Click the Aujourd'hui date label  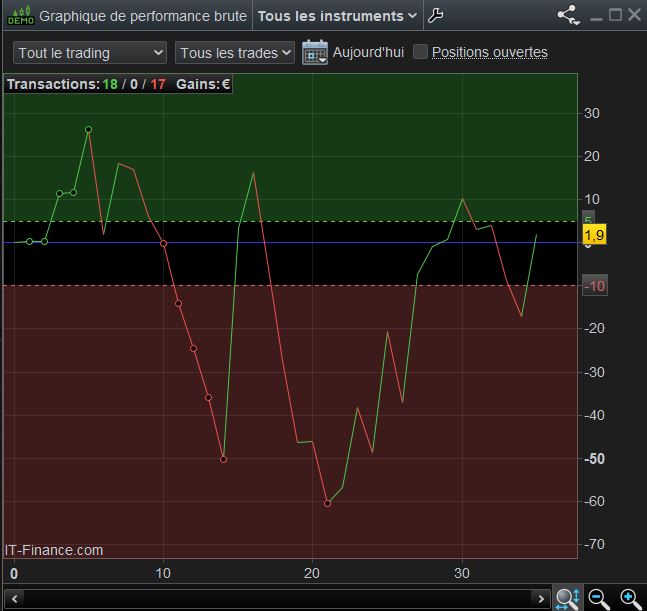point(368,52)
